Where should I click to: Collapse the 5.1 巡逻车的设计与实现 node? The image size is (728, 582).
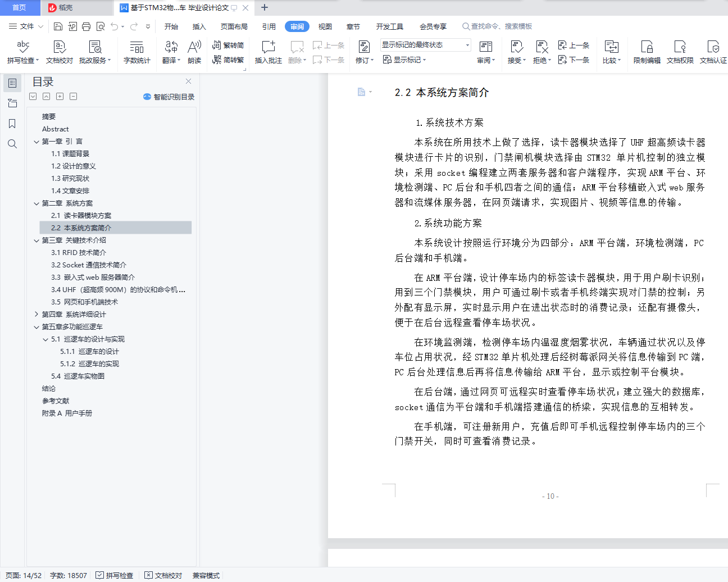point(46,339)
